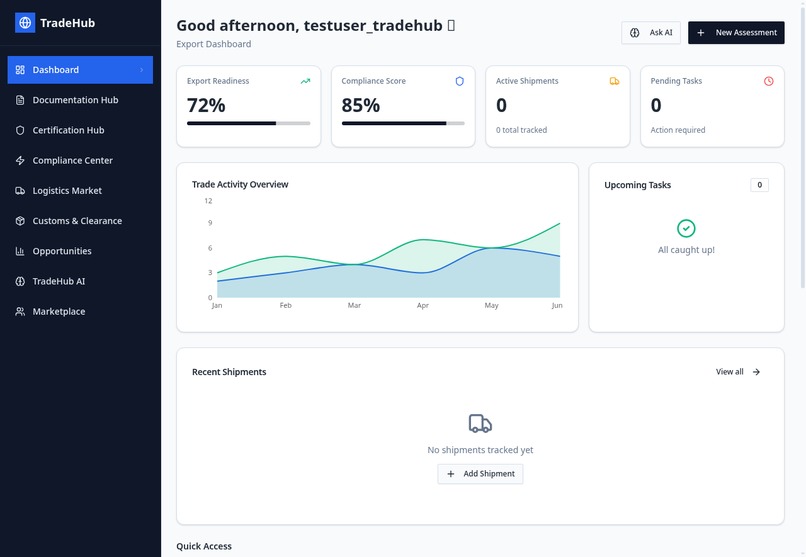Click the Marketplace people icon
This screenshot has height=557, width=806.
pos(20,311)
